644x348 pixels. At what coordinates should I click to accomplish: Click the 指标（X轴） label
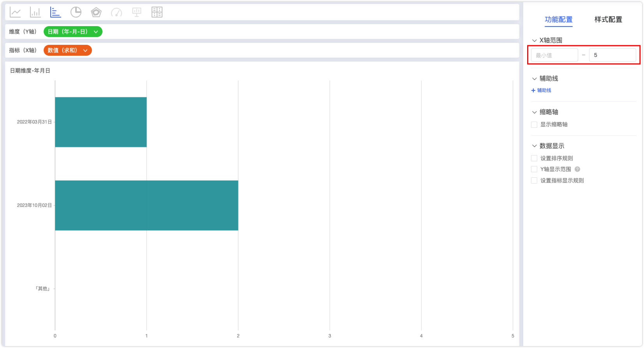click(23, 50)
